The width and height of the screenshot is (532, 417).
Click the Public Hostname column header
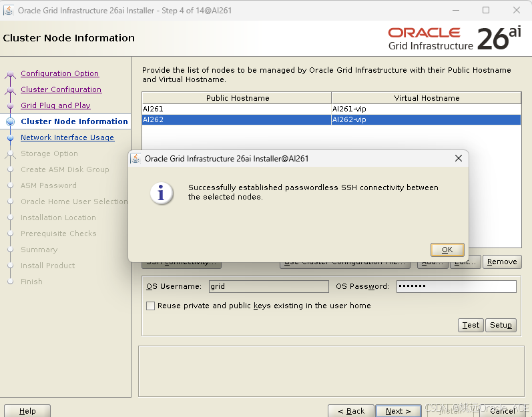pyautogui.click(x=237, y=98)
